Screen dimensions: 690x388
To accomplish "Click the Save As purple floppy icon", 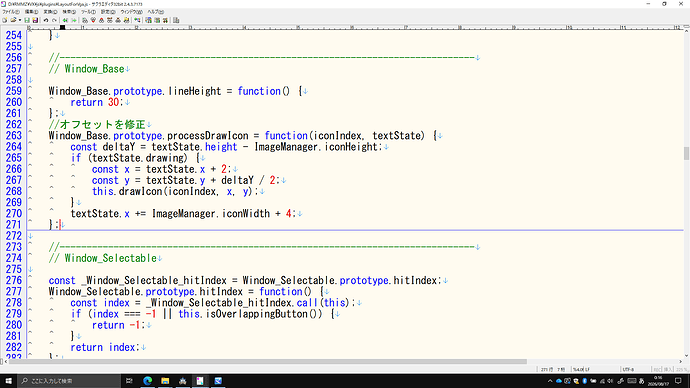I will (x=35, y=20).
